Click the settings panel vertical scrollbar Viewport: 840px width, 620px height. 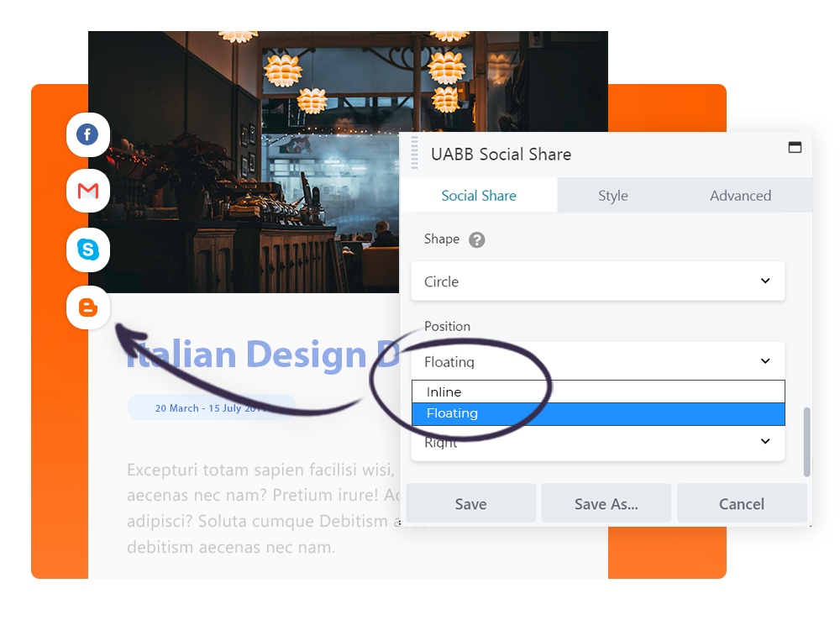click(x=807, y=442)
